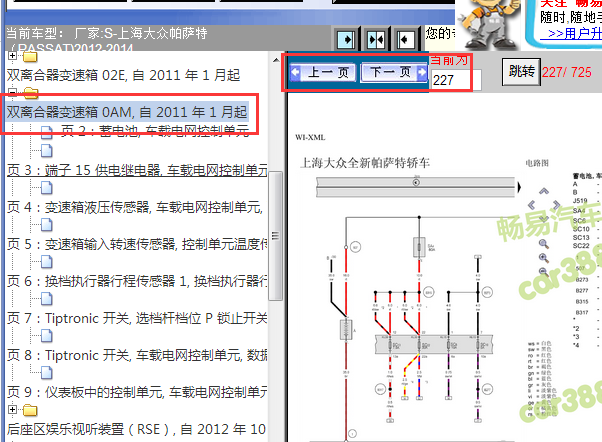
Task: Go to previous page with 上一页
Action: (324, 72)
